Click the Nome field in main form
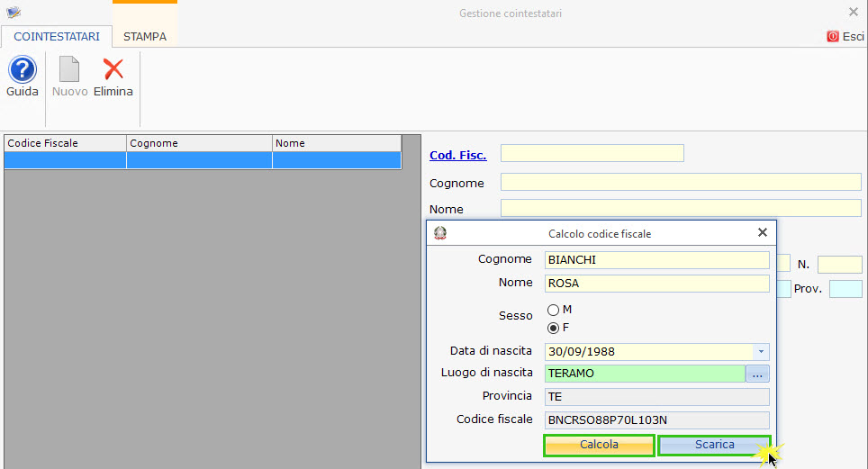 681,208
